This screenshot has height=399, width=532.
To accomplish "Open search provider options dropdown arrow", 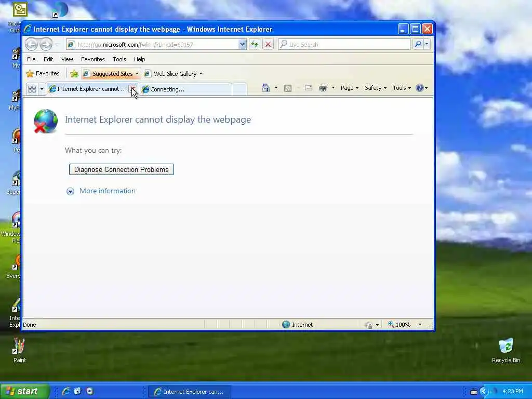I will click(x=427, y=44).
